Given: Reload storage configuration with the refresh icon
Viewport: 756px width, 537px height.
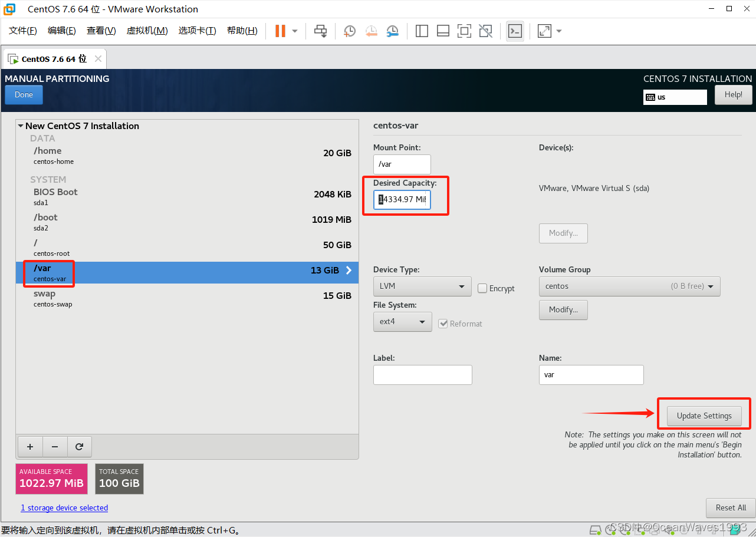Looking at the screenshot, I should click(x=80, y=447).
